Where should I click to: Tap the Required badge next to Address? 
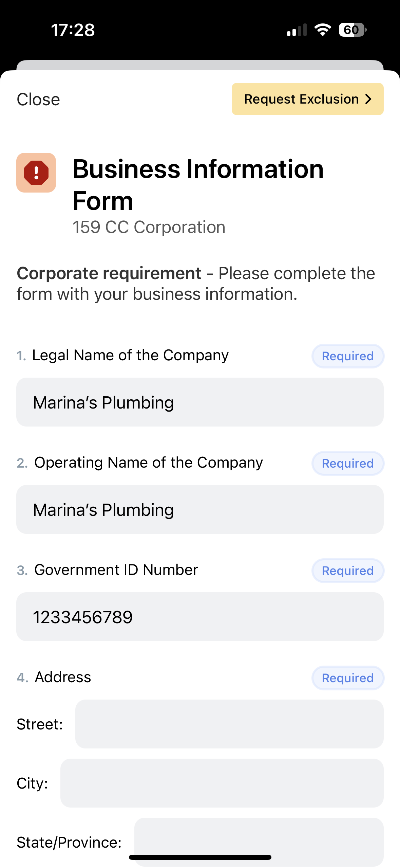click(348, 678)
